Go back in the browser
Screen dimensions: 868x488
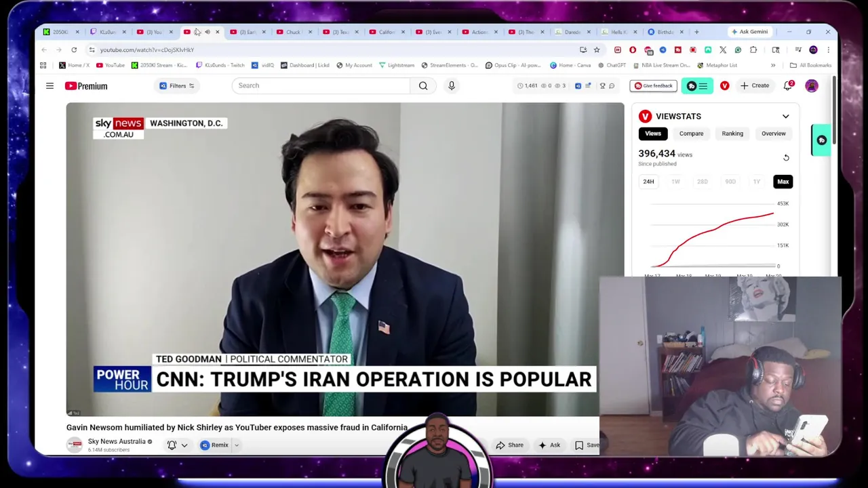click(44, 49)
